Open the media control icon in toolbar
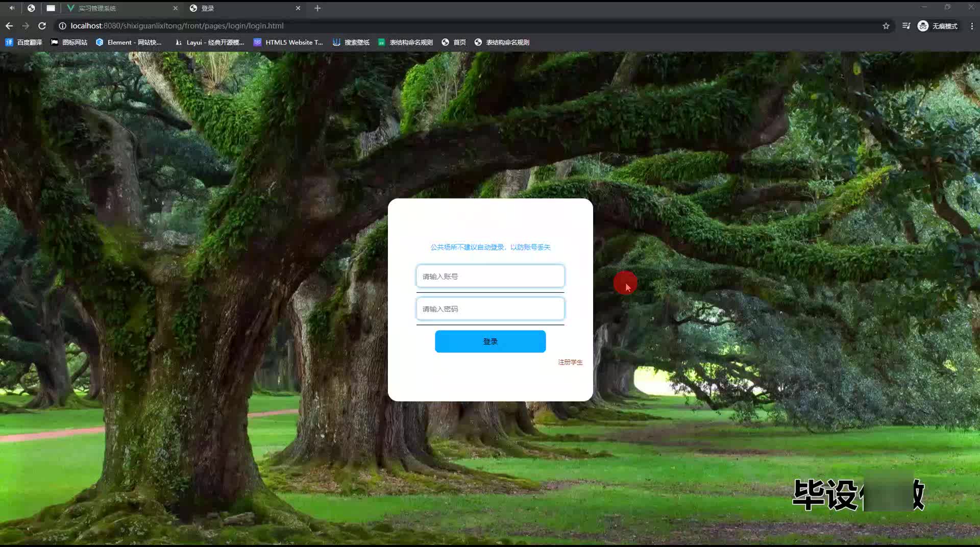980x547 pixels. 906,26
